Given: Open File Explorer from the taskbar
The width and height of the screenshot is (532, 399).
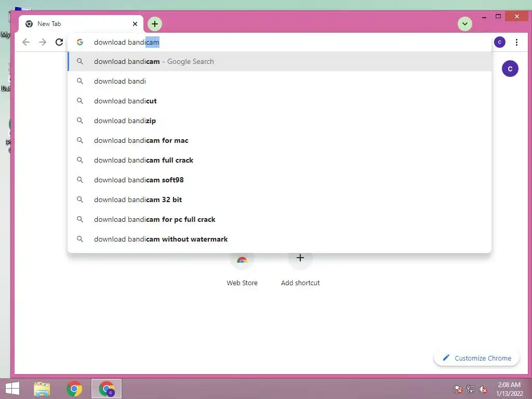Looking at the screenshot, I should [x=42, y=389].
